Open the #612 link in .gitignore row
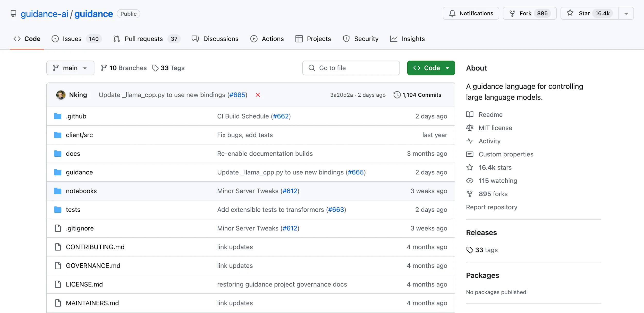 point(290,228)
